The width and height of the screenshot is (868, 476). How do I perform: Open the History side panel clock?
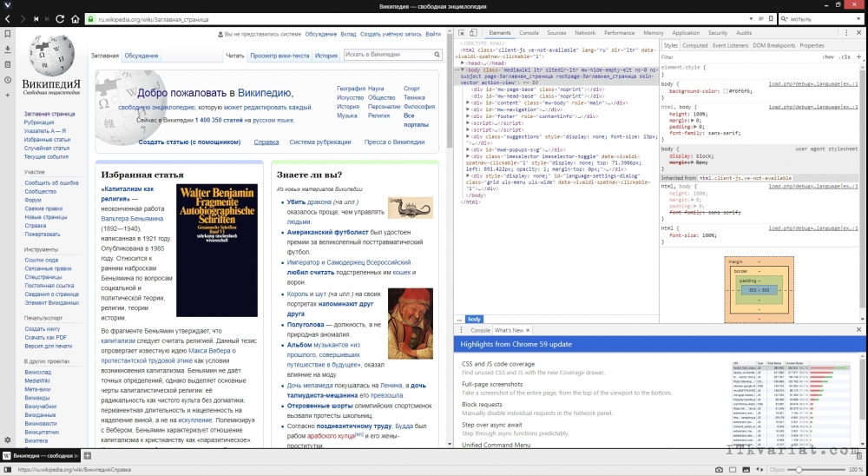(7, 81)
